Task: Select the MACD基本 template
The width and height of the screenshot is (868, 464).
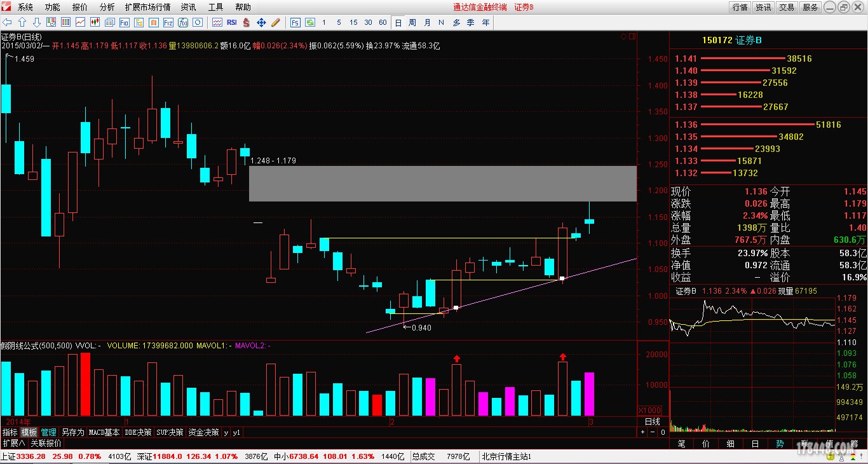Action: click(104, 432)
